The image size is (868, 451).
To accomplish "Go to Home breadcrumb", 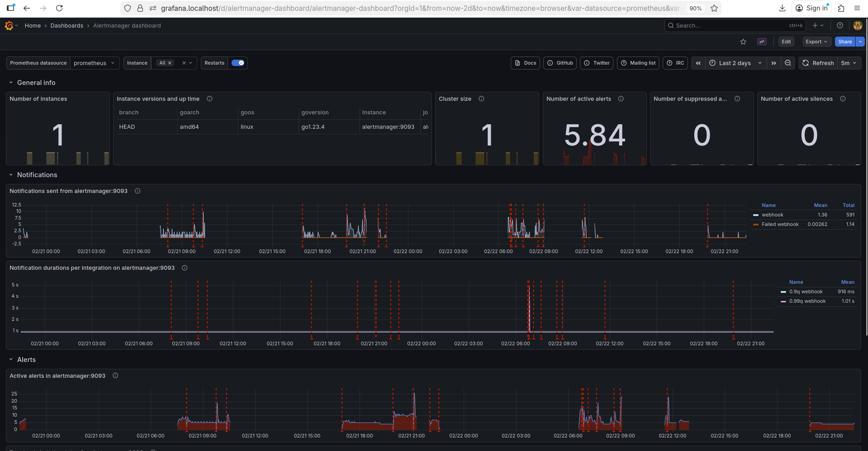I will pyautogui.click(x=33, y=26).
